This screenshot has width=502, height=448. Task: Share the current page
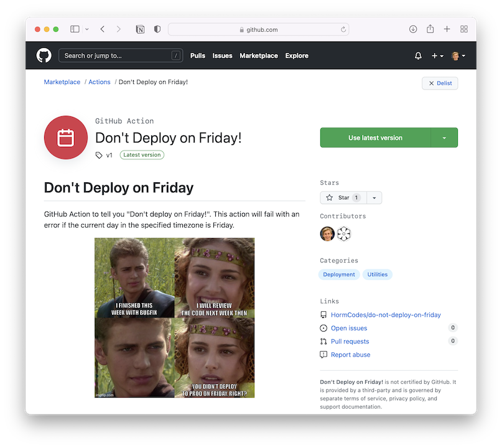[430, 29]
